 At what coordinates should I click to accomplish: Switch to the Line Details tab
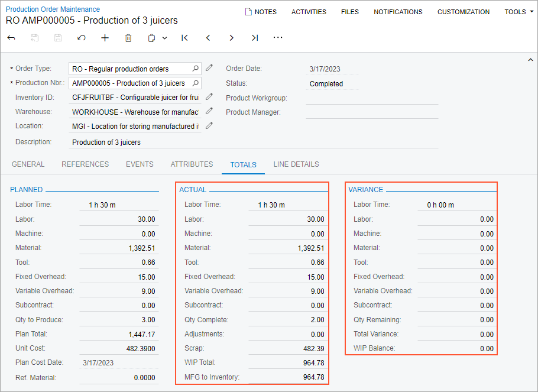[296, 164]
